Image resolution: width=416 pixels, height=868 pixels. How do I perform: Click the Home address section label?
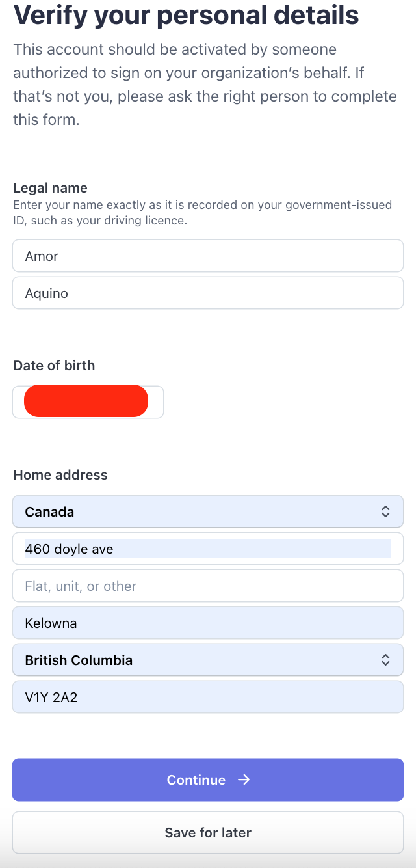click(x=60, y=475)
